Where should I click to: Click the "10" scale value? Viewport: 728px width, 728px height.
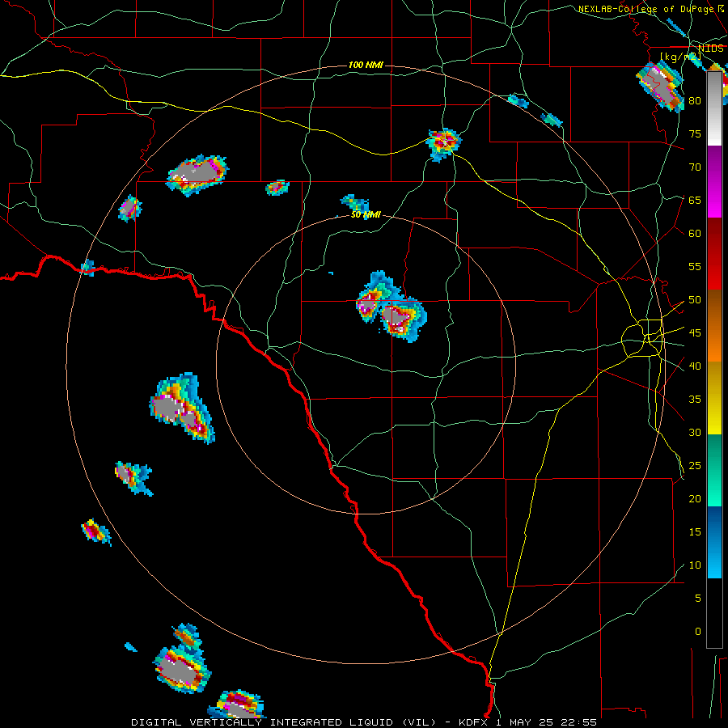[695, 565]
